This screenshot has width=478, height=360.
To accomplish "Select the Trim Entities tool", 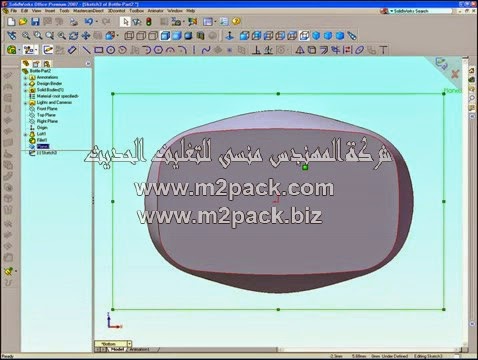I will coord(336,50).
